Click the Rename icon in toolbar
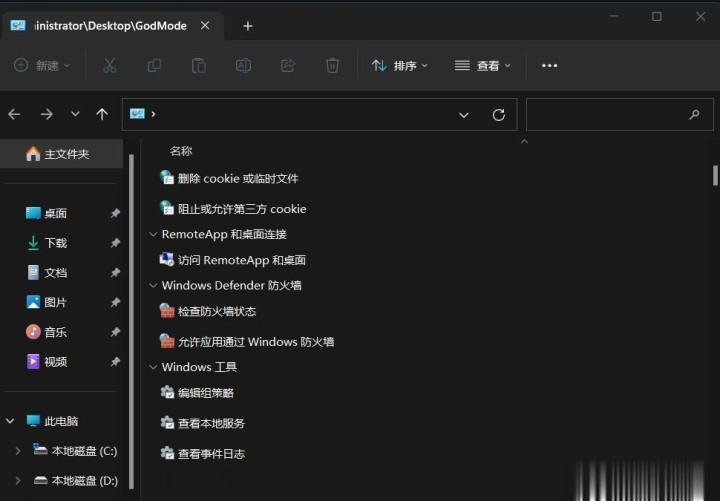The width and height of the screenshot is (720, 501). (243, 65)
